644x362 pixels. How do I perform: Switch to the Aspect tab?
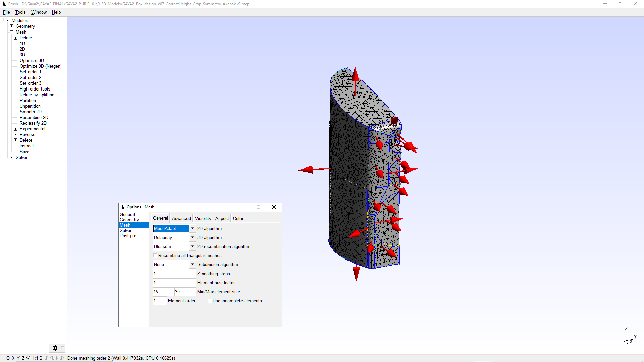(222, 218)
